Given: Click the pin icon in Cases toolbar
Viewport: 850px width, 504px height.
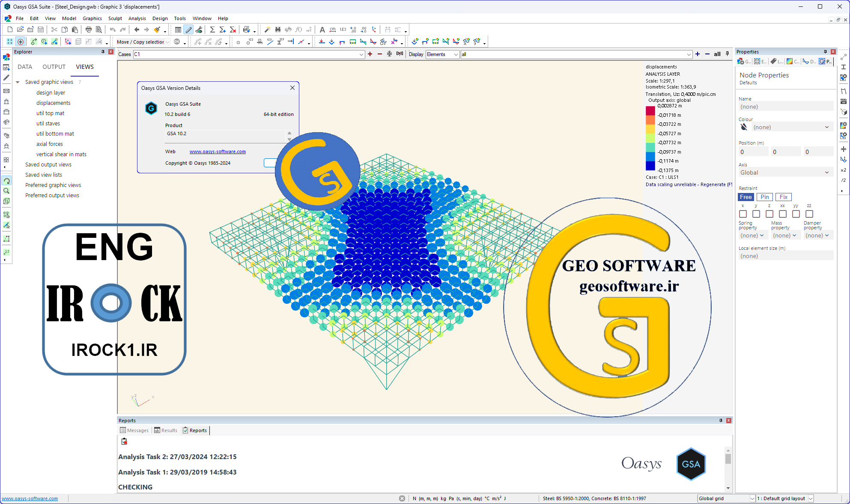Looking at the screenshot, I should pos(727,54).
